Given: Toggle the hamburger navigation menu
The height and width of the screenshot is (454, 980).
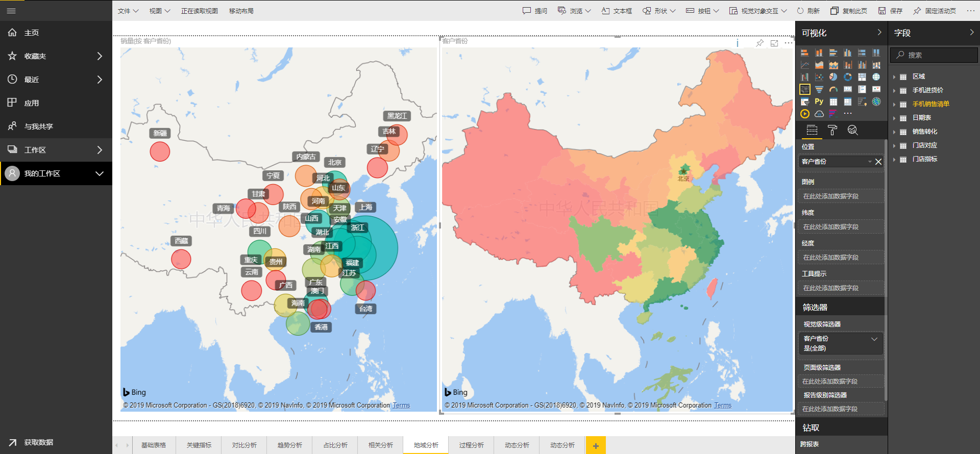Looking at the screenshot, I should click(x=11, y=11).
